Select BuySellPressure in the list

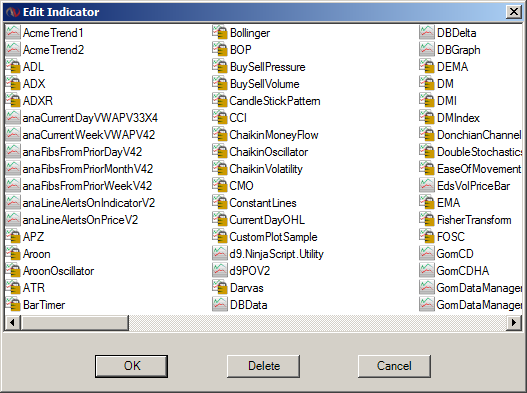(268, 67)
